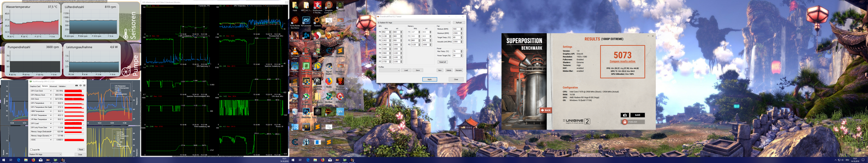Click the stepper of the GPU P0 mV field
Screen dimensions: 868x163
click(x=401, y=32)
